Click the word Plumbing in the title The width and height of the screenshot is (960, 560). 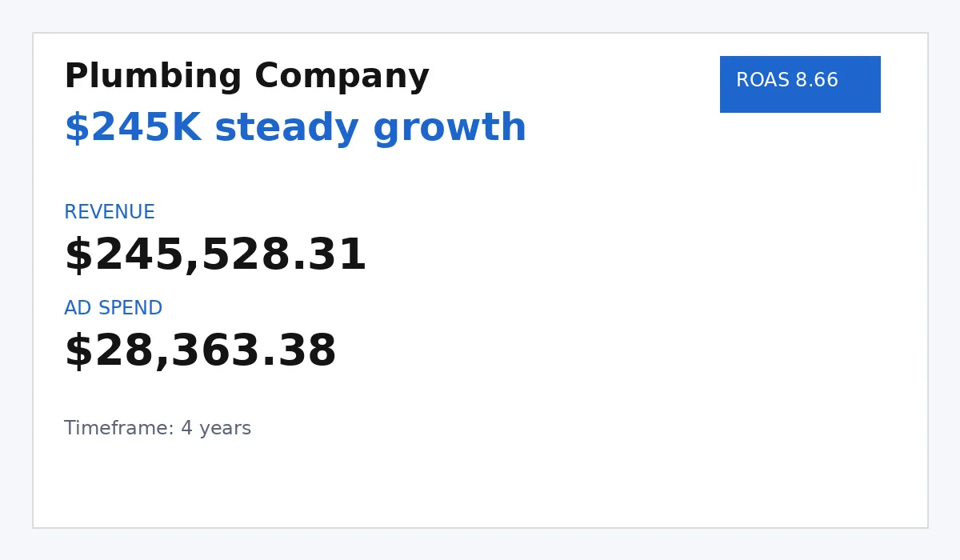click(x=153, y=78)
